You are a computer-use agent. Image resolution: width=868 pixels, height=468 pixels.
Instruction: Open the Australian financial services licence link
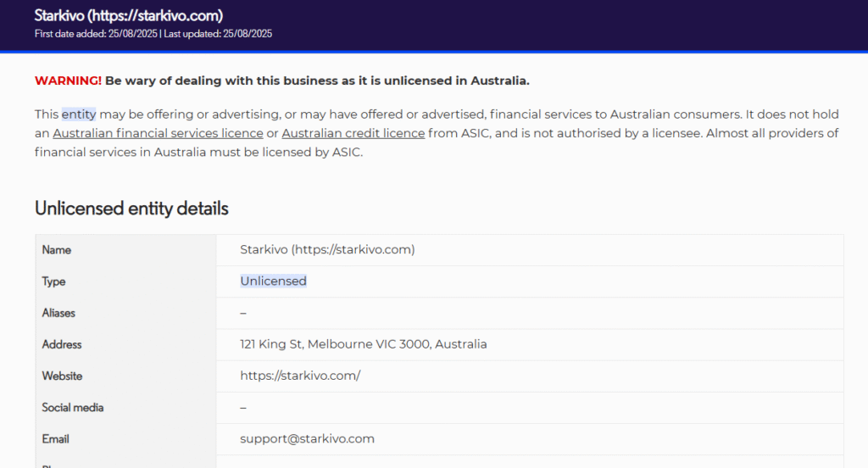(x=158, y=133)
